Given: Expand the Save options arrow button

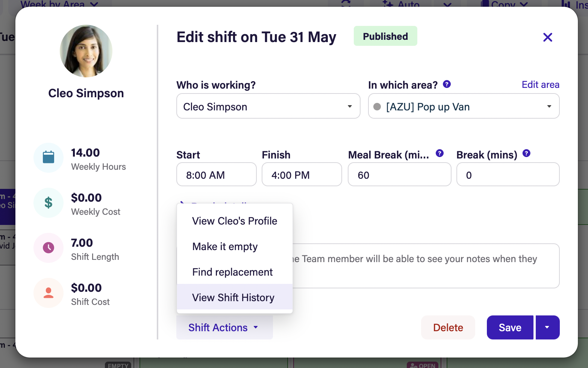Looking at the screenshot, I should tap(547, 327).
